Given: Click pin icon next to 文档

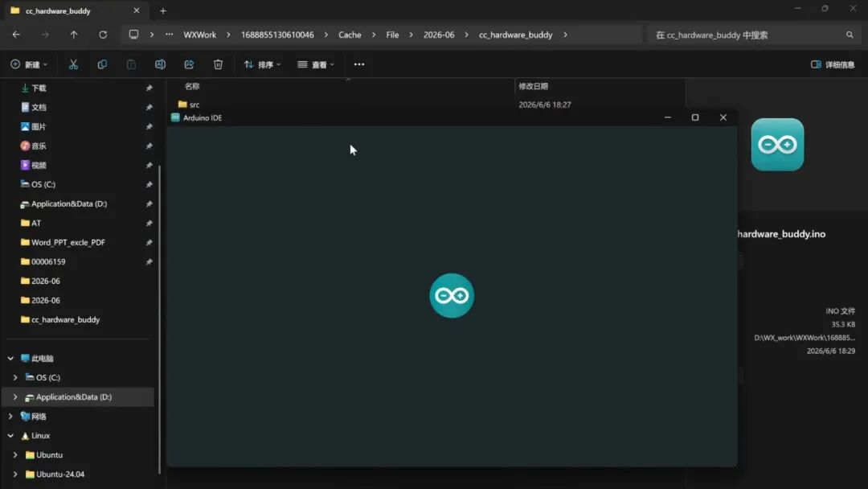Looking at the screenshot, I should (x=149, y=108).
